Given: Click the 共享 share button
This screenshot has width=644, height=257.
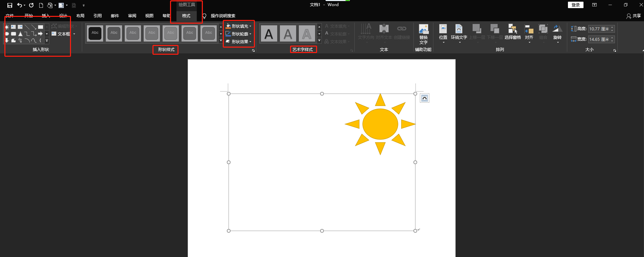Looking at the screenshot, I should 634,16.
